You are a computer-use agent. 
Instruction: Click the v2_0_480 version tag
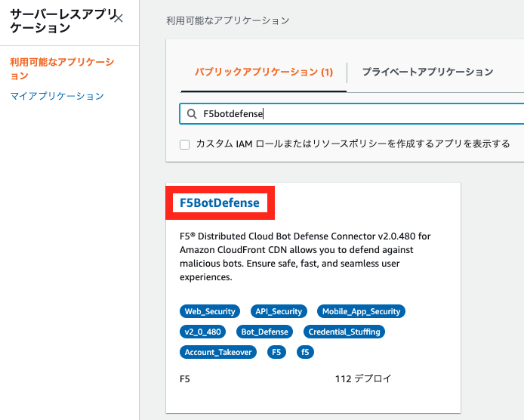coord(204,332)
